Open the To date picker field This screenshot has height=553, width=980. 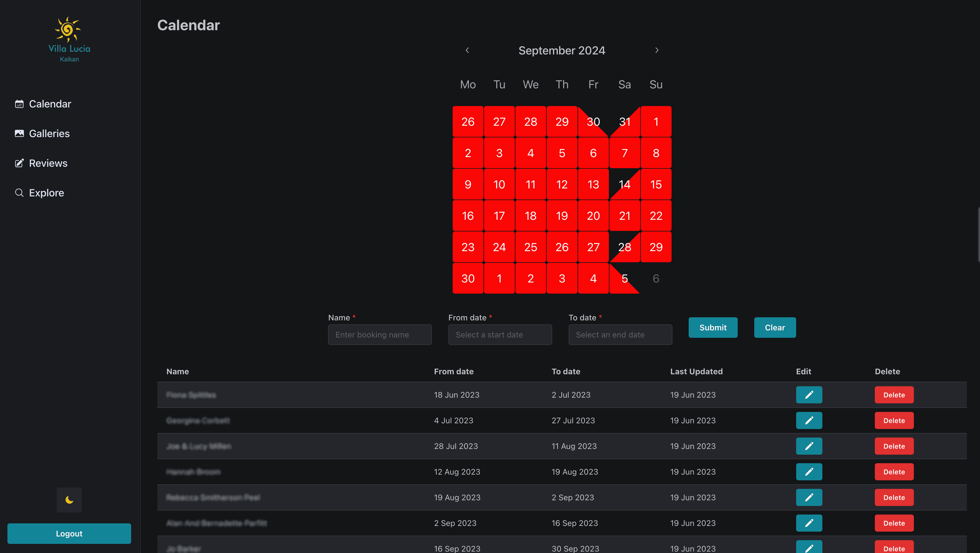tap(620, 335)
